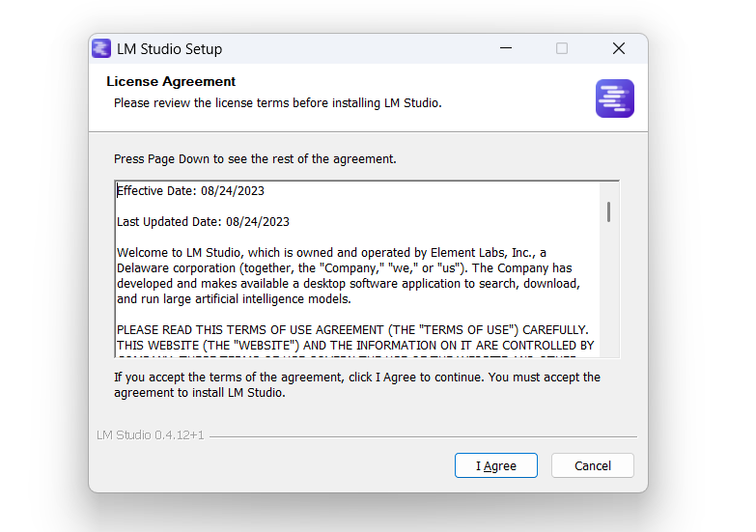This screenshot has height=532, width=756.
Task: Click the LM Studio title bar icon
Action: coord(101,48)
